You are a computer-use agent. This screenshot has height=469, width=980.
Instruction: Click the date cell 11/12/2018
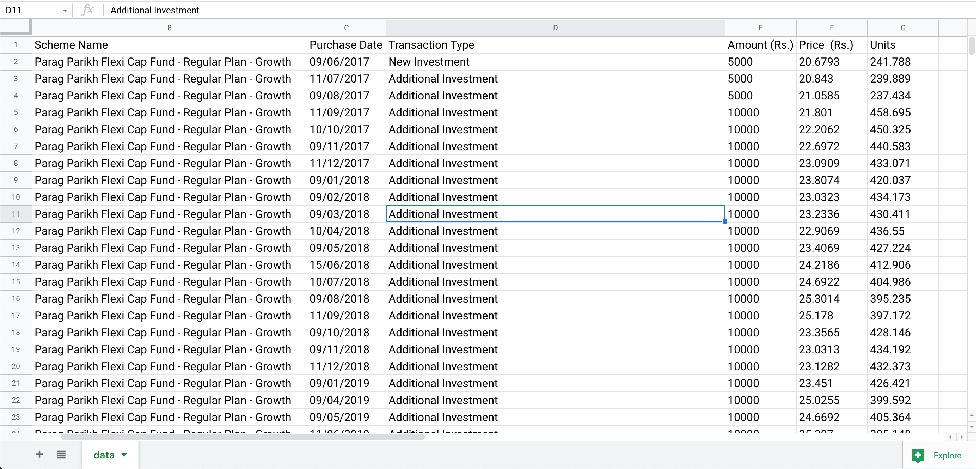(346, 367)
